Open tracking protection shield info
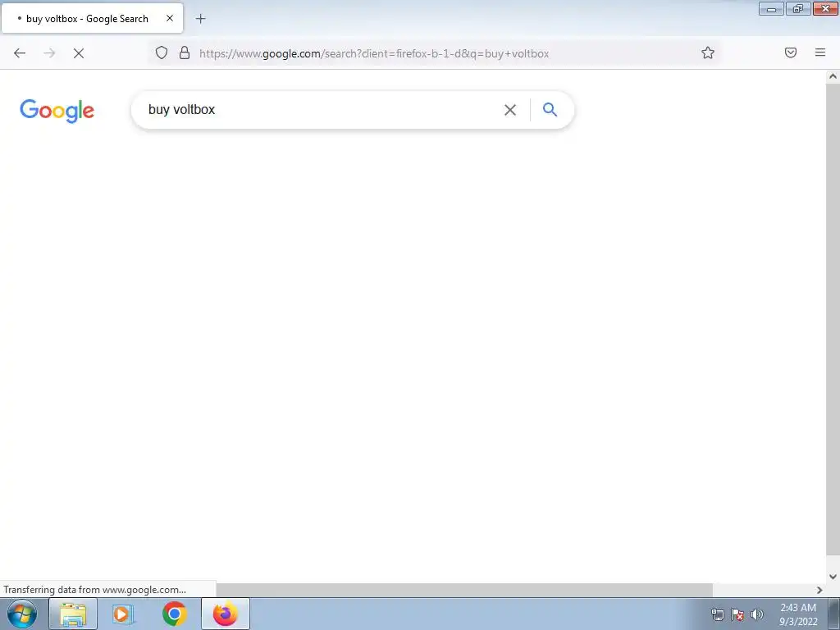The width and height of the screenshot is (840, 630). (x=162, y=52)
